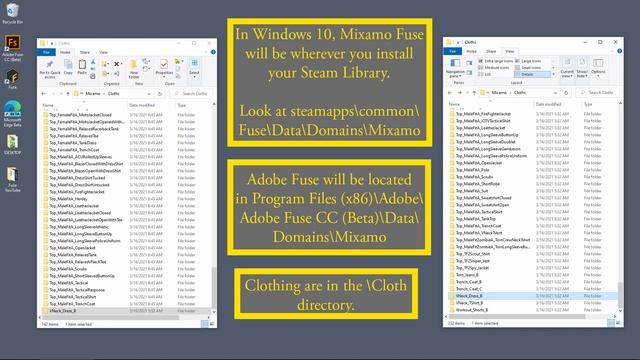Open the Recycle Bin desktop icon
The width and height of the screenshot is (640, 360).
13,13
